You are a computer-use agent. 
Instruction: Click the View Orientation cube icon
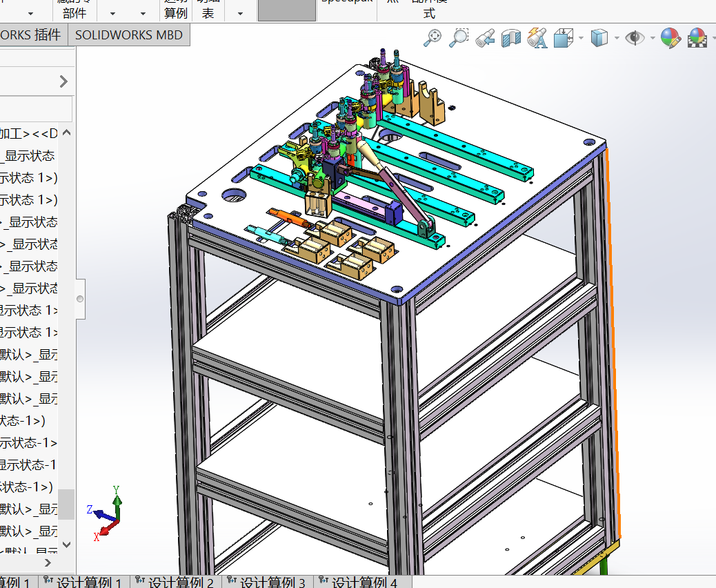564,37
